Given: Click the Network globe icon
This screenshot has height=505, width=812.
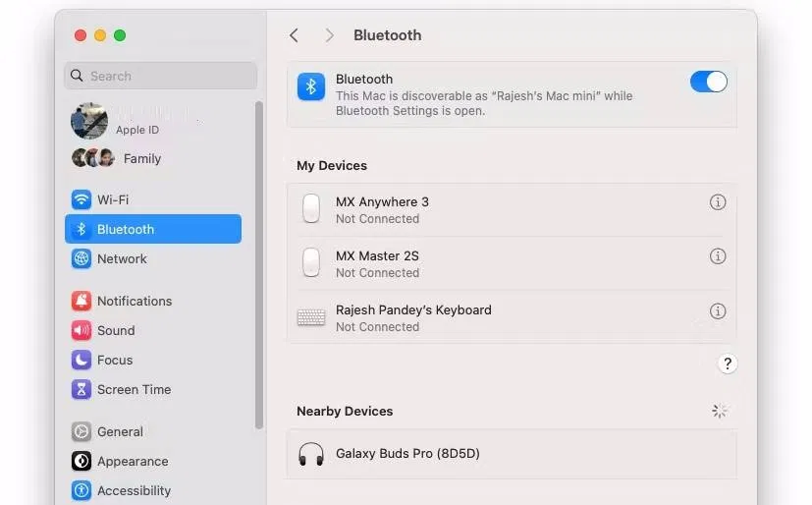Looking at the screenshot, I should point(81,258).
